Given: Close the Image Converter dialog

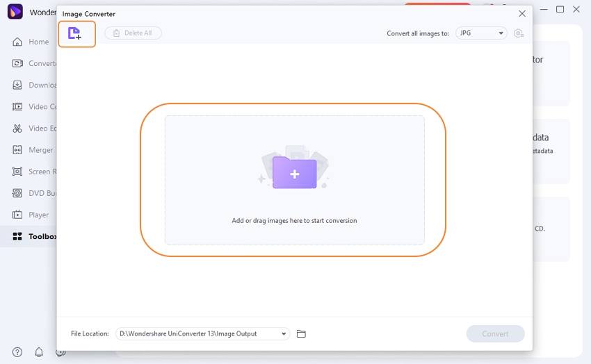Looking at the screenshot, I should click(x=522, y=14).
